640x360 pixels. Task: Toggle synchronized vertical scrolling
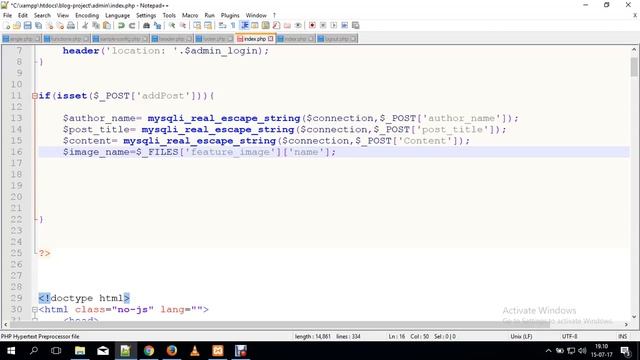point(197,25)
